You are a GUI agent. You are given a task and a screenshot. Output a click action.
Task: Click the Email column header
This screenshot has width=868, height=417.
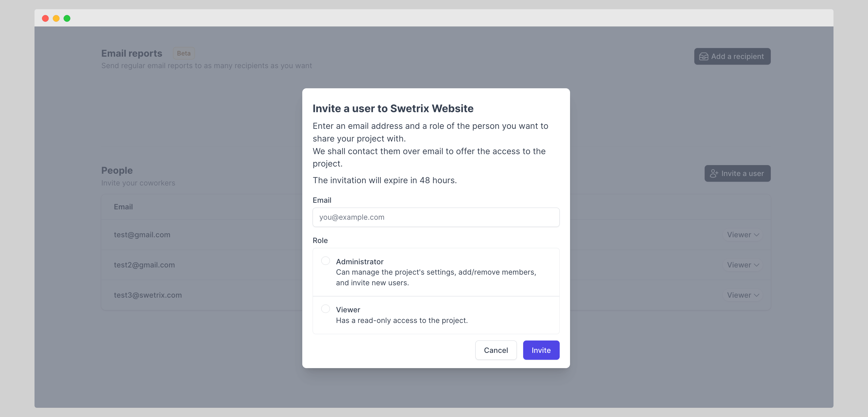[x=123, y=207]
